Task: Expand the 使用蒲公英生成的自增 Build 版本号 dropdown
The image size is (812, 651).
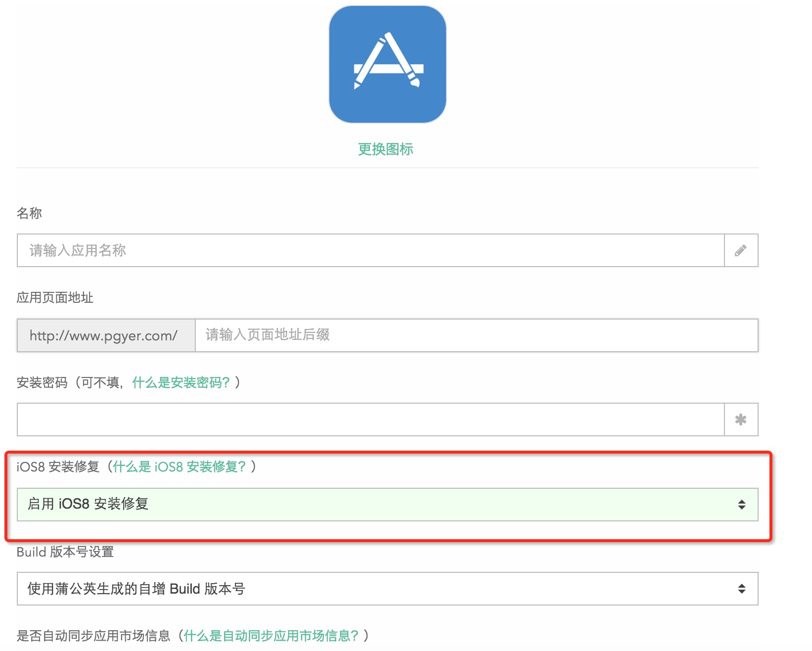Action: [x=376, y=589]
